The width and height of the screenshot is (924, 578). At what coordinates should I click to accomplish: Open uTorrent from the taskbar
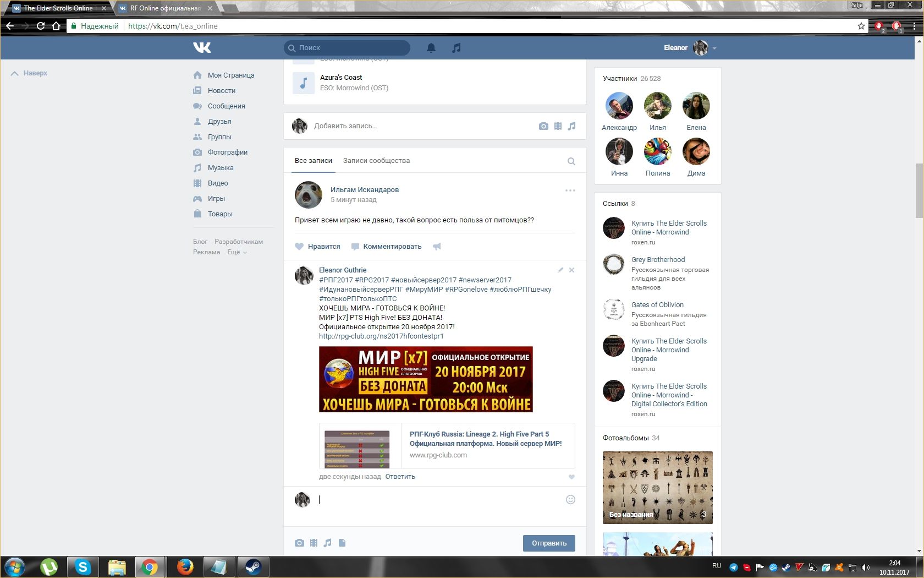[x=49, y=567]
